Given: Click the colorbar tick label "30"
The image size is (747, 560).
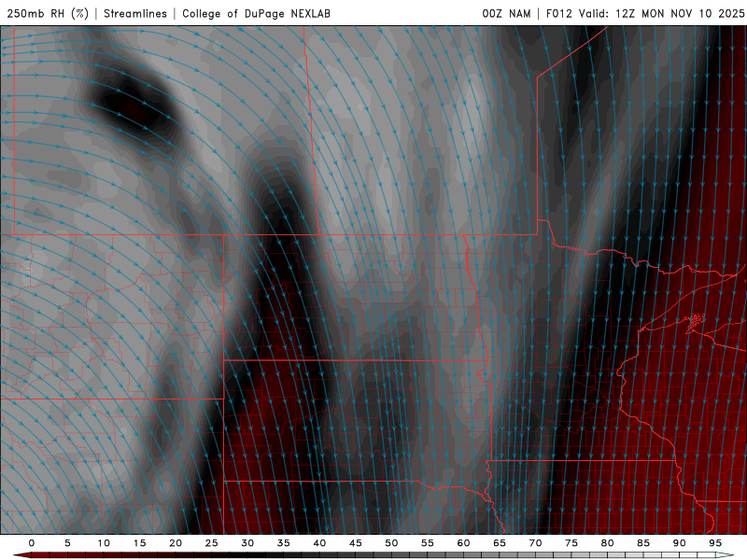Looking at the screenshot, I should (247, 543).
